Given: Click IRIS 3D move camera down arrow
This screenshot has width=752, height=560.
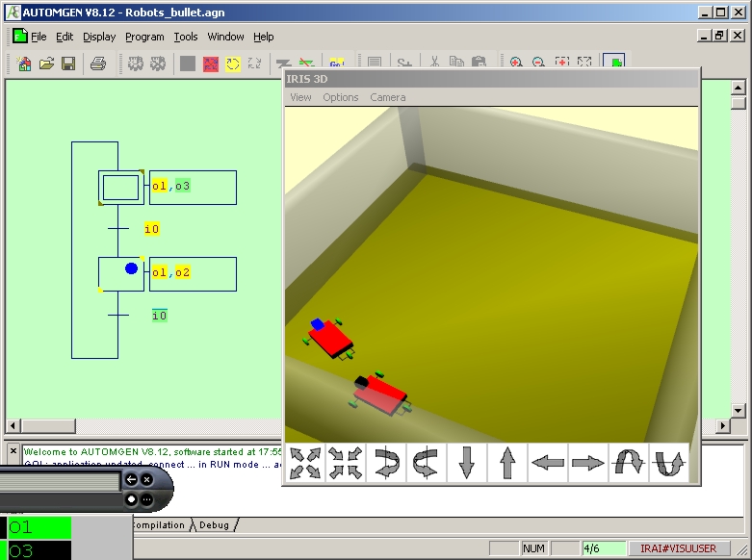Looking at the screenshot, I should pos(467,463).
